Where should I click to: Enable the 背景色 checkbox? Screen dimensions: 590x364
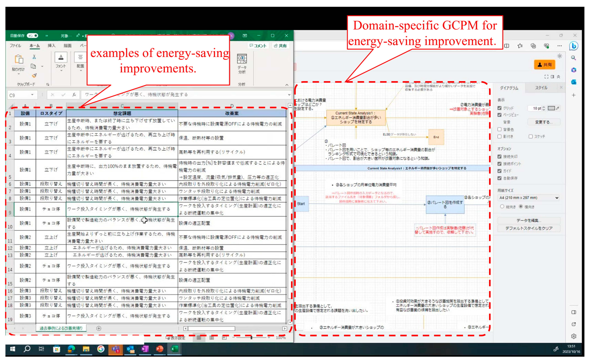(x=500, y=130)
